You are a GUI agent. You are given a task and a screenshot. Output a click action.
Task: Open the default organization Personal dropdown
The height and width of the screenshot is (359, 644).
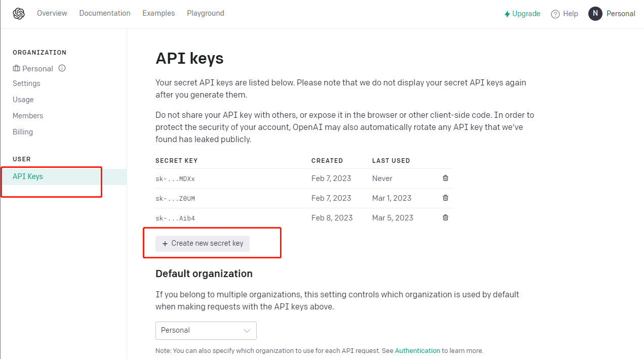206,330
